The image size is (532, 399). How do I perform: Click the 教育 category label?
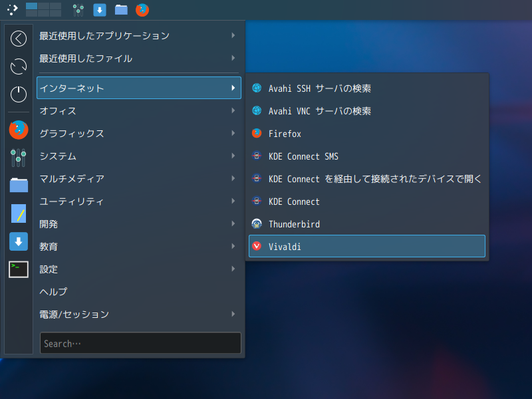(x=49, y=247)
